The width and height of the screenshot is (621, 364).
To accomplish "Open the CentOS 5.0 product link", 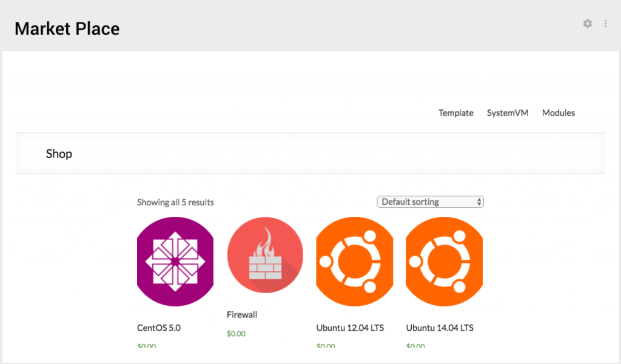I will [x=159, y=328].
